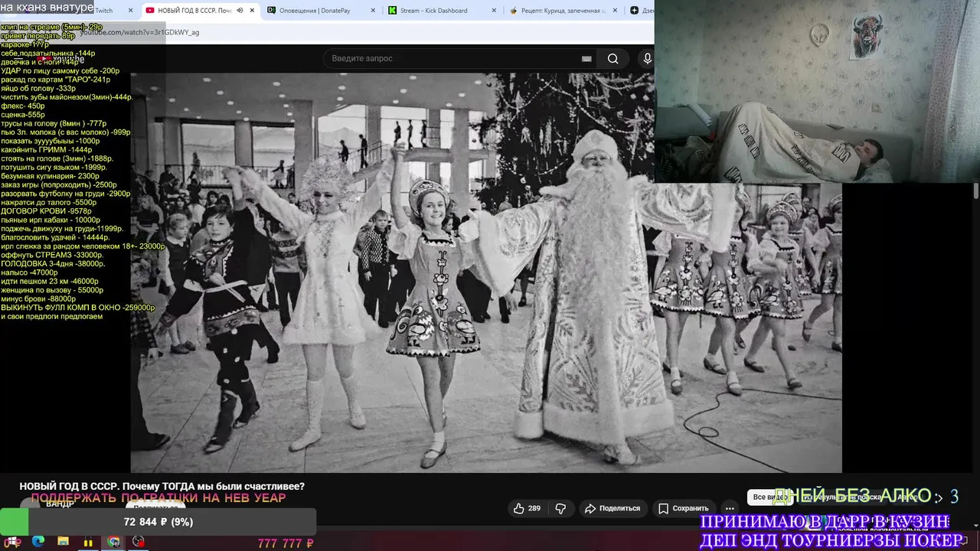Click the 777 777 ₽ goal amount
The image size is (980, 551).
[286, 543]
